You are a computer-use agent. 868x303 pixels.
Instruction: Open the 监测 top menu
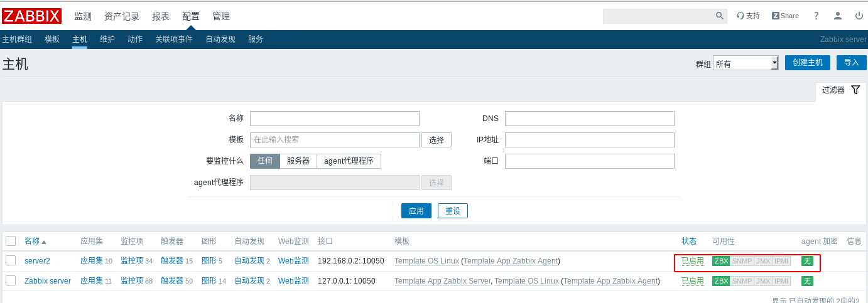(x=83, y=16)
